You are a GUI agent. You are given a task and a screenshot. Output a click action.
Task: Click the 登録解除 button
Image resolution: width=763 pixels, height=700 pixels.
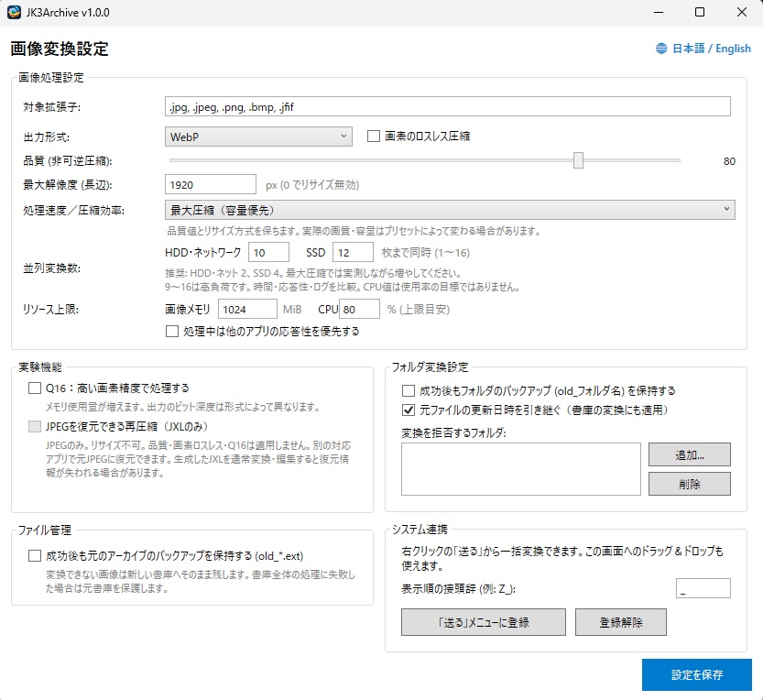pyautogui.click(x=620, y=622)
